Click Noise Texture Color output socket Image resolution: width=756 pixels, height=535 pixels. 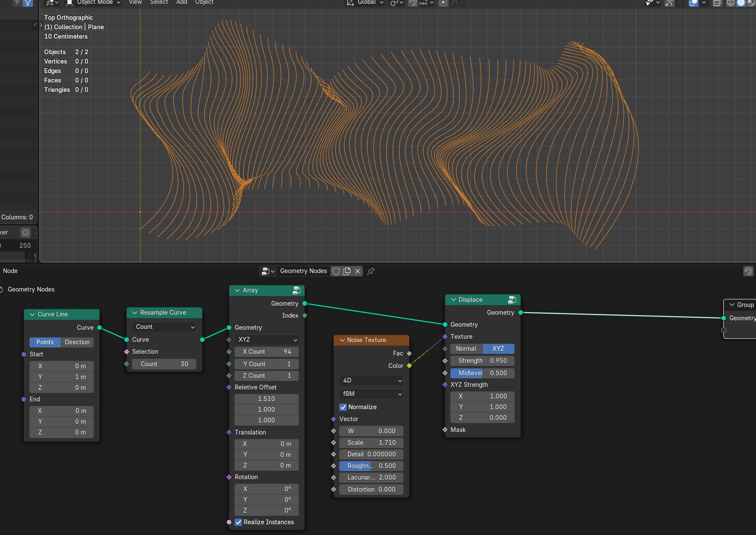click(x=409, y=366)
